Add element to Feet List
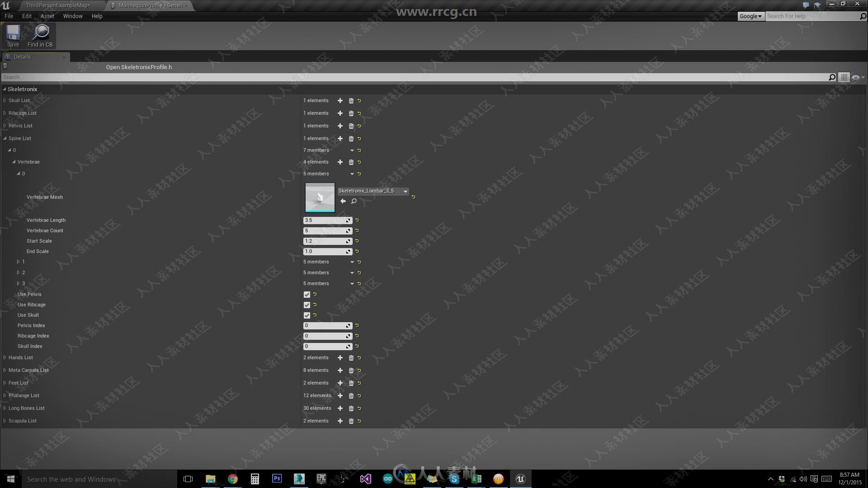 pos(340,383)
